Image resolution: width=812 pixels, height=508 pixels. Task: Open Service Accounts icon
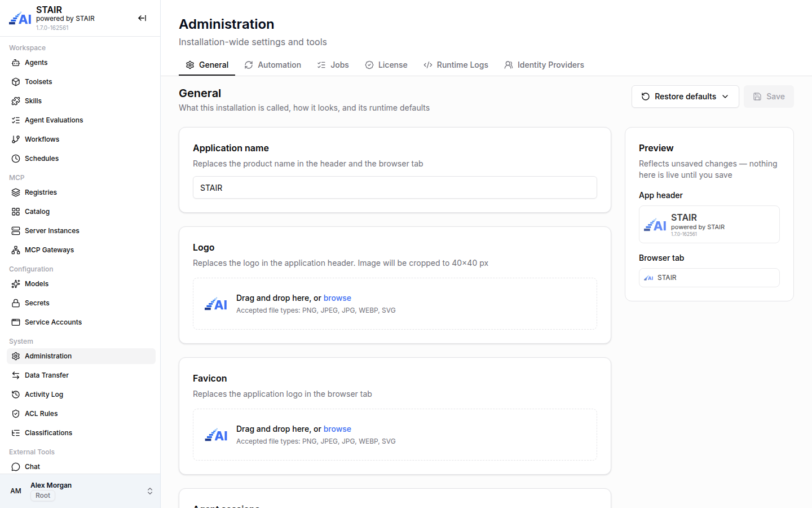click(16, 322)
